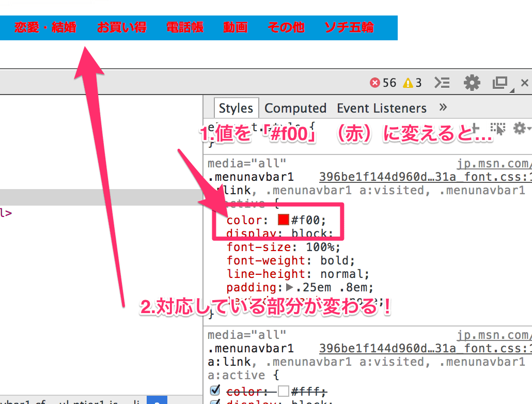Viewport: 532px width, 404px height.
Task: Uncheck the color #fff property checkbox
Action: tap(215, 391)
